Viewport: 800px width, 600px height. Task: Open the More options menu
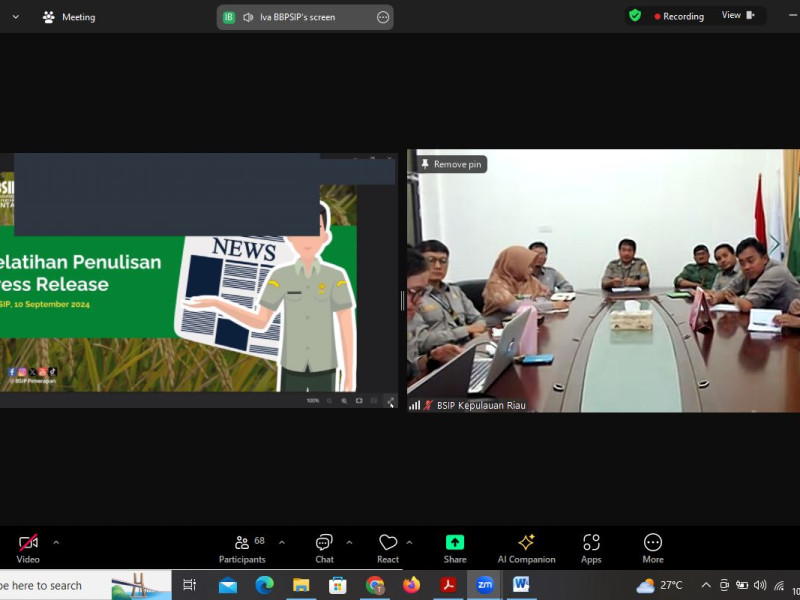tap(653, 547)
